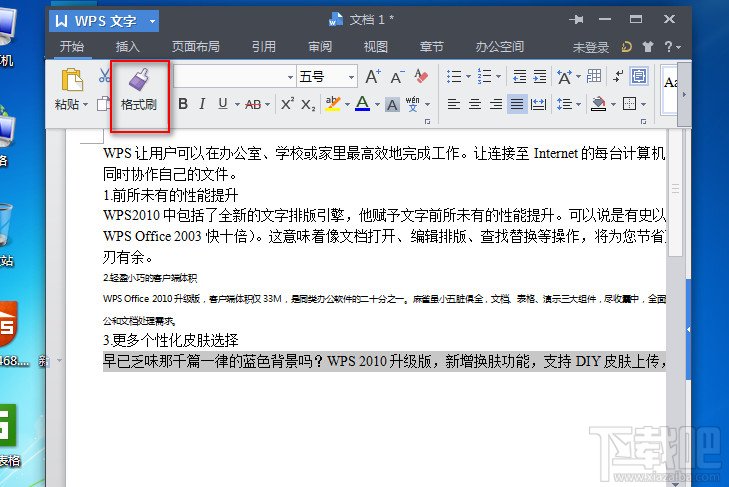Expand the bullet list style dropdown
The width and height of the screenshot is (729, 487).
point(468,76)
